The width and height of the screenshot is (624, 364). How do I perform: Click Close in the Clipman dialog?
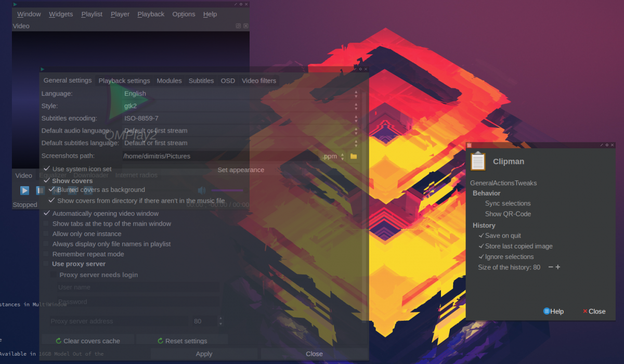pyautogui.click(x=594, y=311)
